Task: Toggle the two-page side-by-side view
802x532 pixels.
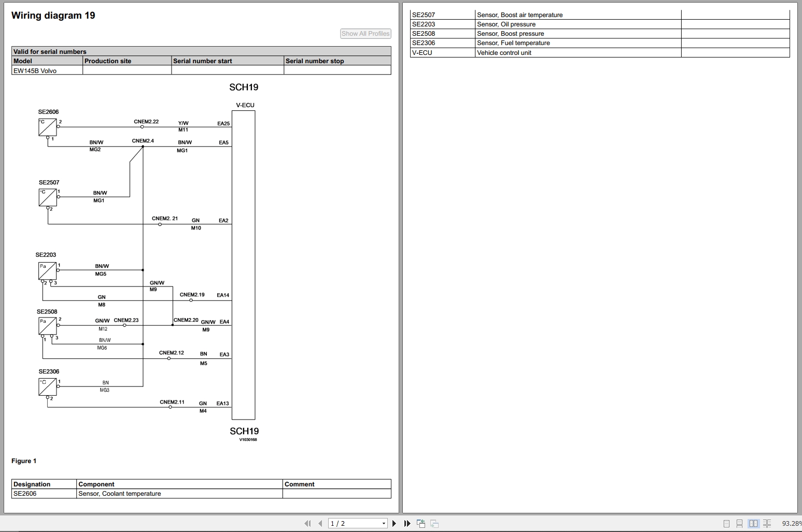Action: click(x=753, y=523)
